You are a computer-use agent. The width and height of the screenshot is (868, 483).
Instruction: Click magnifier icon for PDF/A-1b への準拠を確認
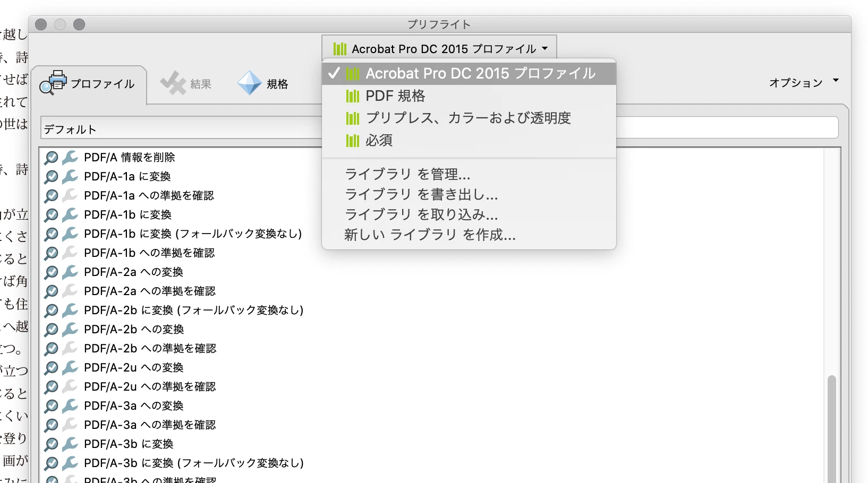[x=51, y=253]
